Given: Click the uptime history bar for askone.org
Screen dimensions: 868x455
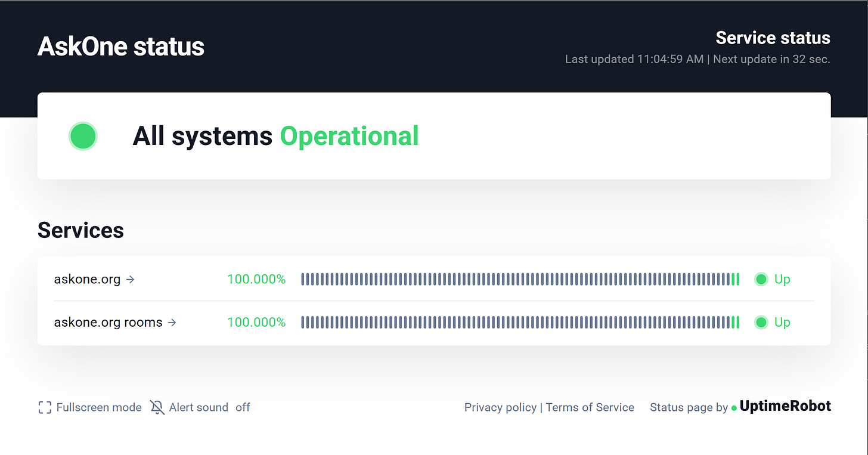Looking at the screenshot, I should [520, 279].
